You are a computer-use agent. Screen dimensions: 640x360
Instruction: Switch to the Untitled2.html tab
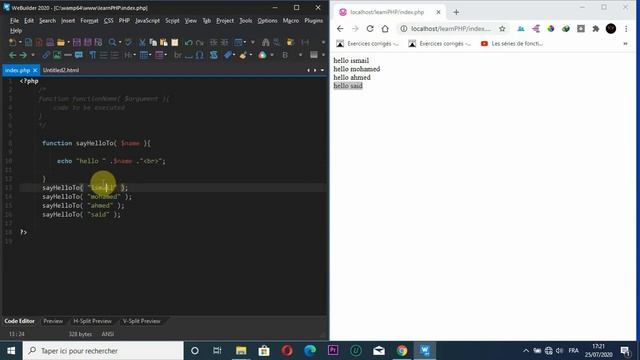coord(61,70)
